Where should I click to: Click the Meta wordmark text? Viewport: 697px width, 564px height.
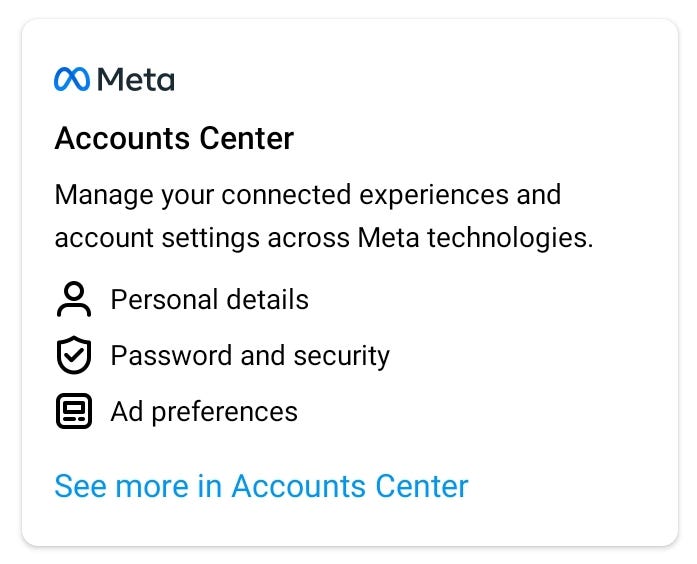pos(136,80)
